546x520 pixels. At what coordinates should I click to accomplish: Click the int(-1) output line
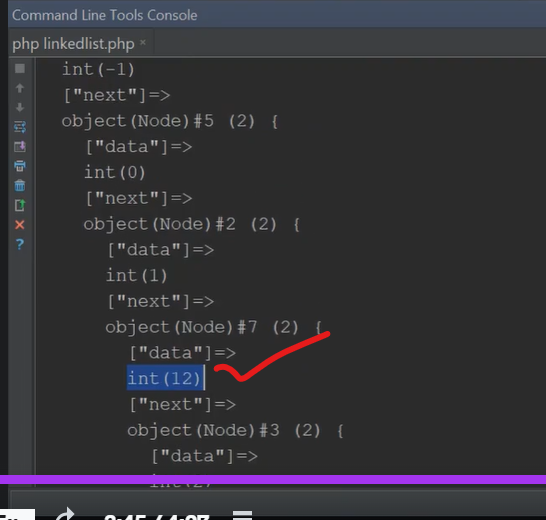click(98, 69)
